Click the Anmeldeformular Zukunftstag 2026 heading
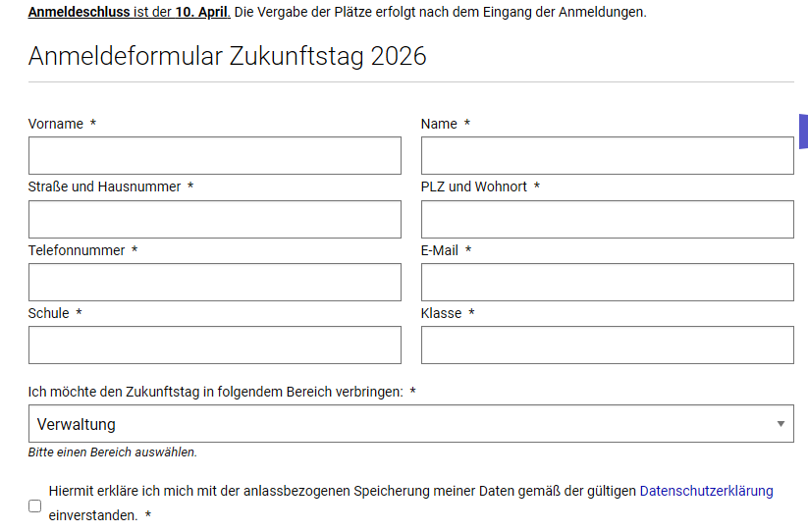Image resolution: width=808 pixels, height=532 pixels. point(227,56)
